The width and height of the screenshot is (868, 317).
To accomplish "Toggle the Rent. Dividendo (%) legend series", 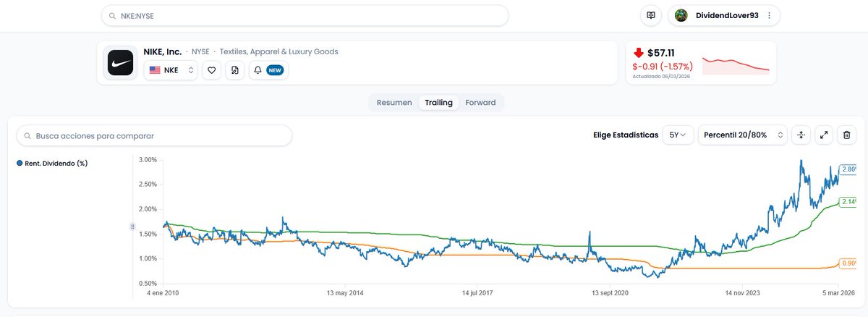I will 52,164.
